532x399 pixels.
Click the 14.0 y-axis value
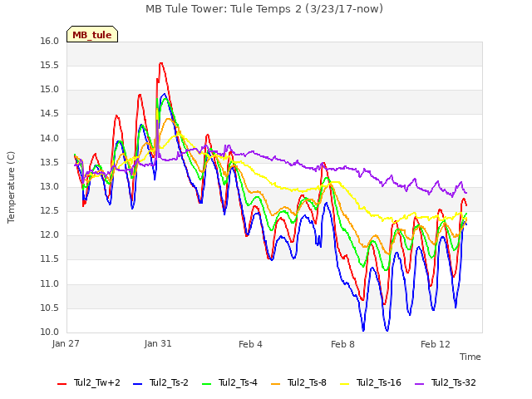coord(50,138)
